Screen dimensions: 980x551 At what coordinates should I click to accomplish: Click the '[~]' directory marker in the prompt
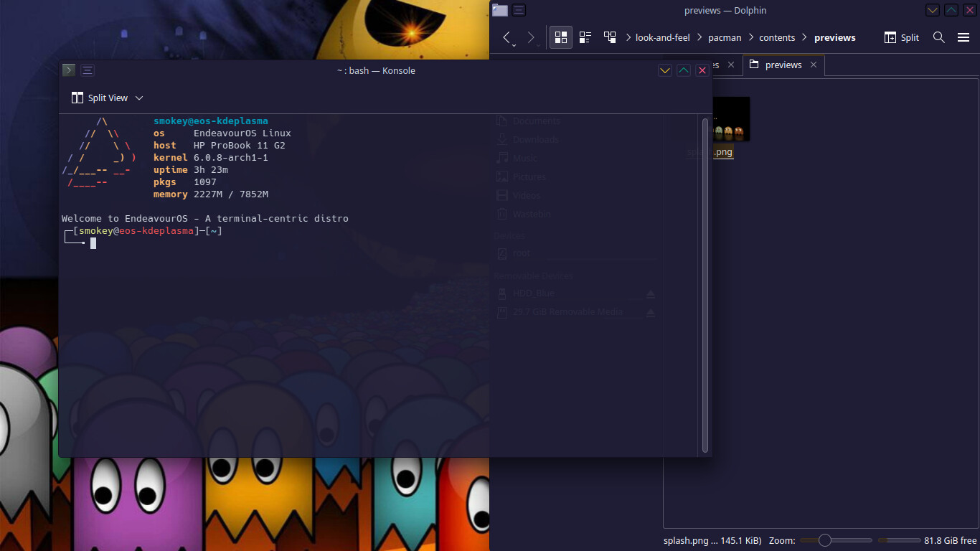pyautogui.click(x=214, y=231)
